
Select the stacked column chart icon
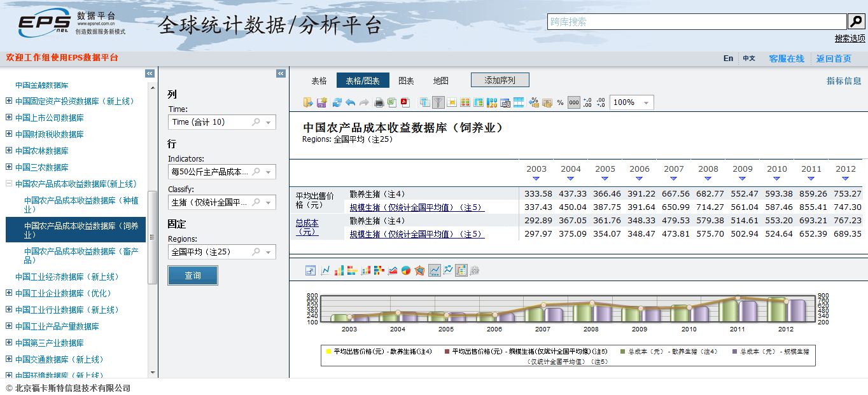(366, 270)
